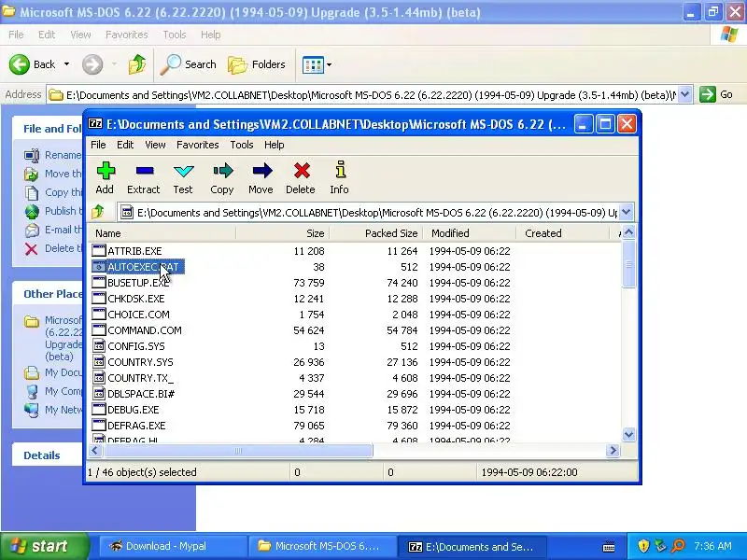This screenshot has width=747, height=560.
Task: Open the 7-Zip Favorites menu
Action: (x=198, y=145)
